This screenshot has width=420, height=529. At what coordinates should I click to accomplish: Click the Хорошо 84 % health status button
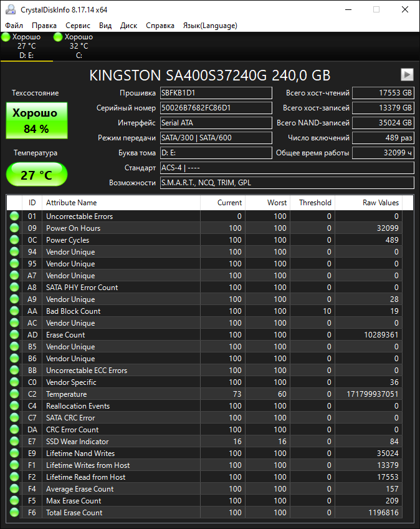coord(37,120)
